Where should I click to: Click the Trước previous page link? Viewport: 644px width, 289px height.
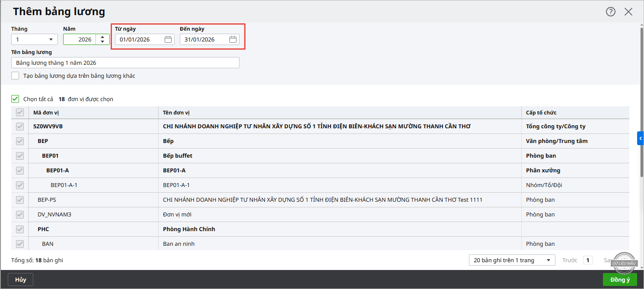570,260
